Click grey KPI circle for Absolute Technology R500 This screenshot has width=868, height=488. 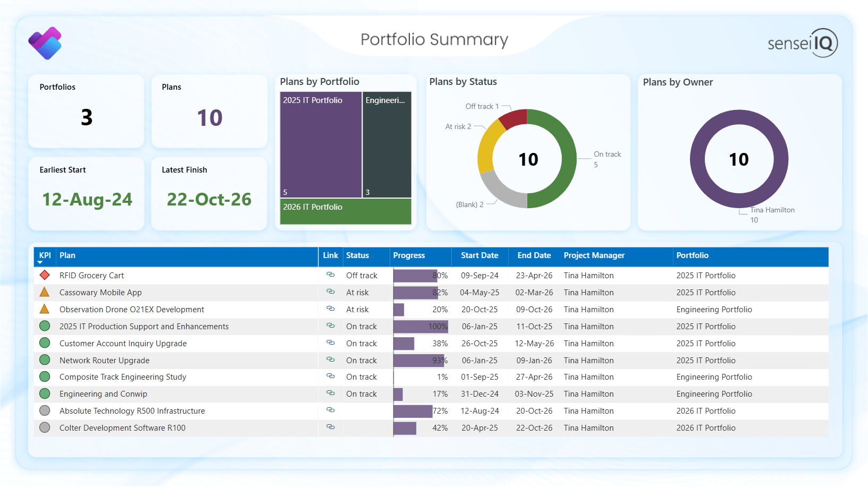pos(45,410)
